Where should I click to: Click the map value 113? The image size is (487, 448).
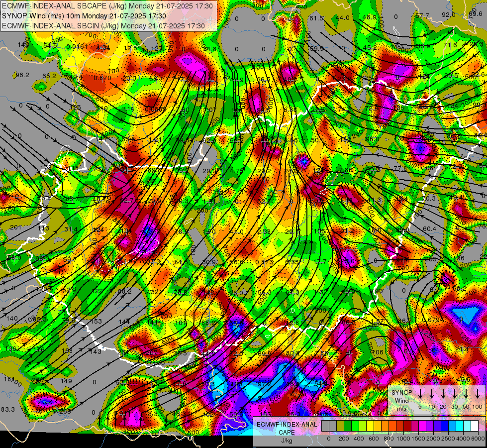43,228
